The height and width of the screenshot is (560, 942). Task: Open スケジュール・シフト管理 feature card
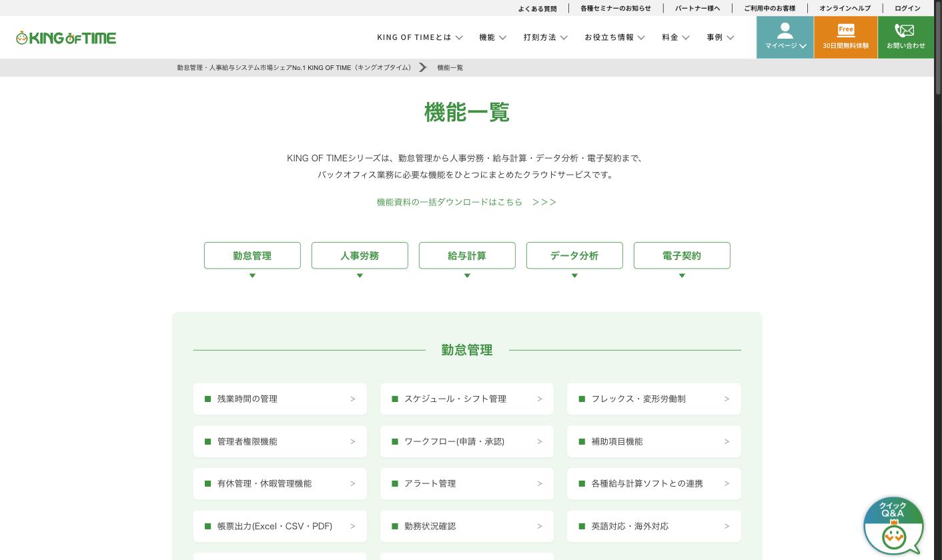coord(467,399)
